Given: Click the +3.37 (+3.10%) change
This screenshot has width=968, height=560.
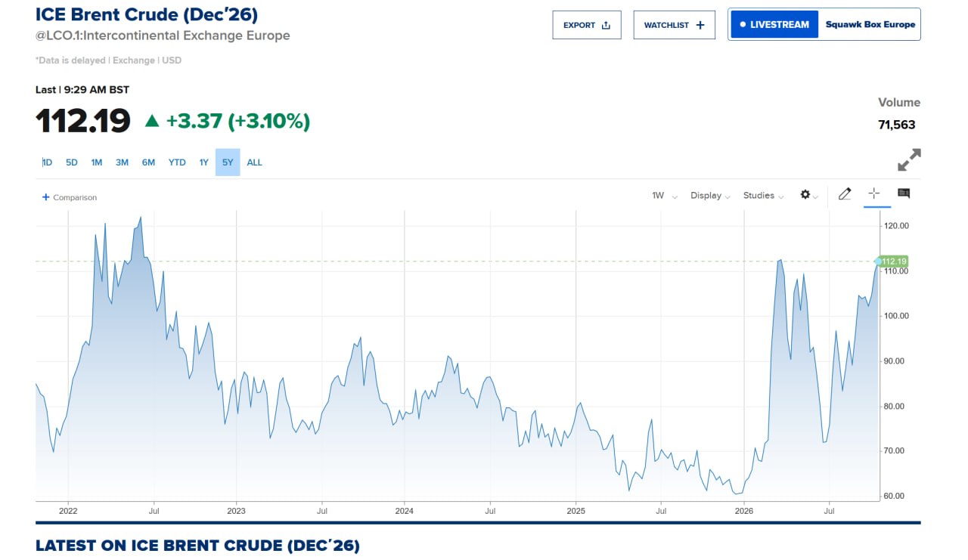Looking at the screenshot, I should [238, 121].
